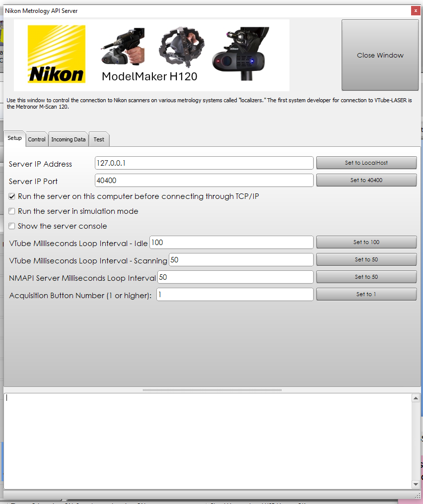423x504 pixels.
Task: Click Set to LocalHost button
Action: (x=366, y=163)
